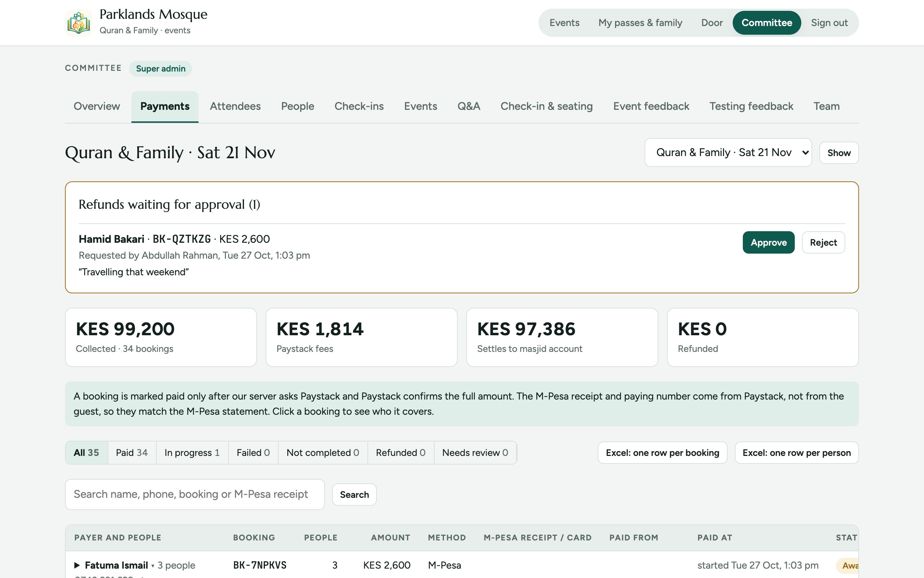
Task: Filter bookings by Failed 0
Action: pos(253,453)
